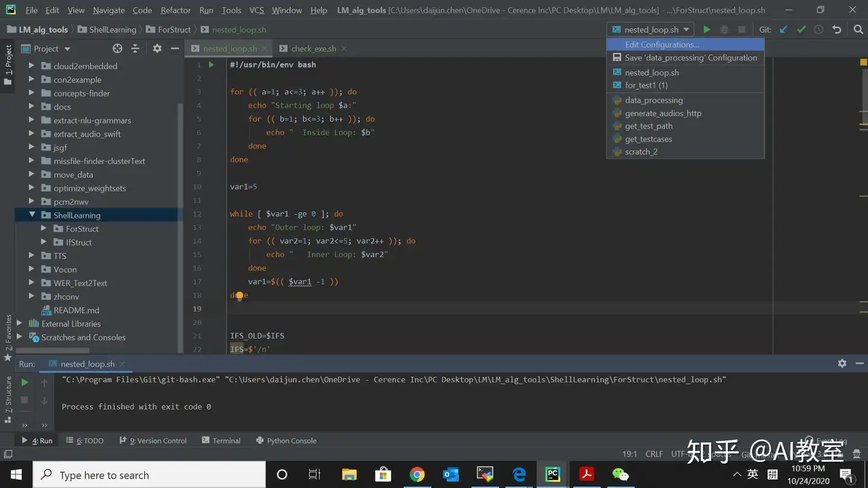Open the Navigate menu
868x488 pixels.
(x=108, y=10)
